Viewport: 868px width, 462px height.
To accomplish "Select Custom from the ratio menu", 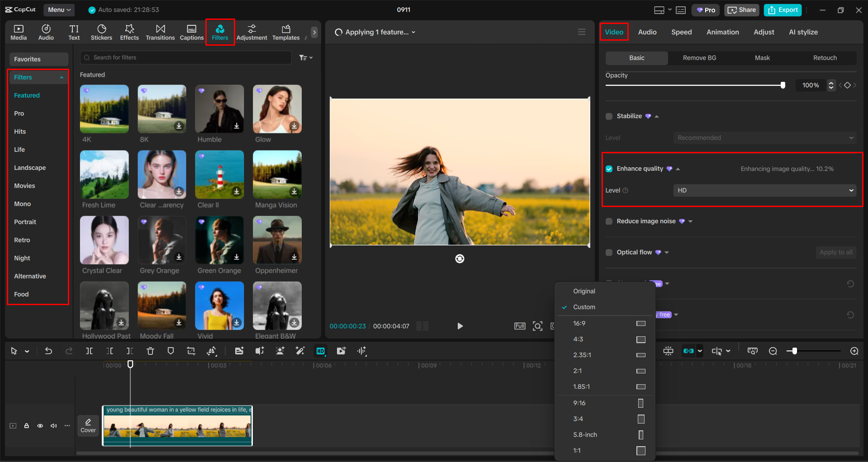I will (x=584, y=307).
